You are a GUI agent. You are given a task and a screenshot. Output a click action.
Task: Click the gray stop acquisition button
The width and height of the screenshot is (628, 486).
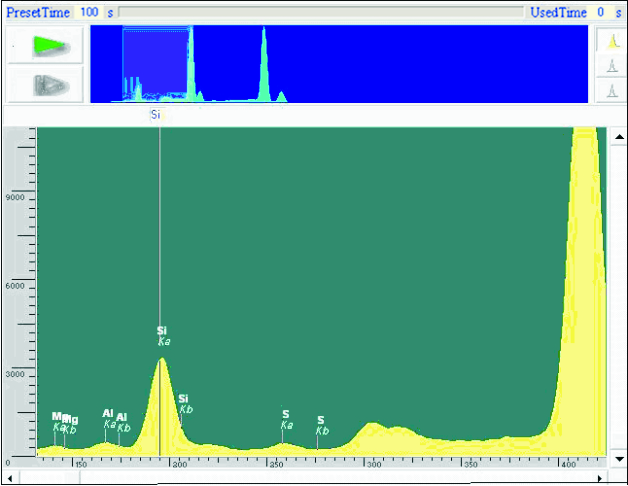coord(45,84)
